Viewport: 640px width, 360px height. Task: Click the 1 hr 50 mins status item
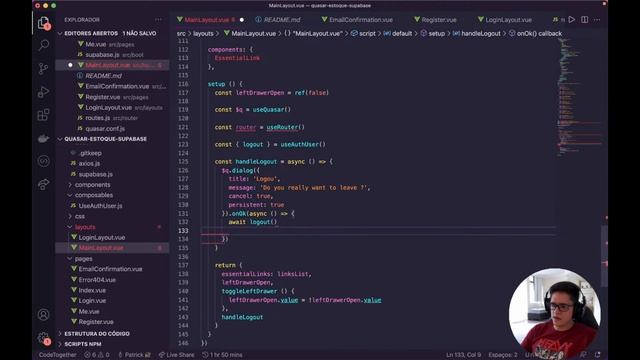(222, 355)
